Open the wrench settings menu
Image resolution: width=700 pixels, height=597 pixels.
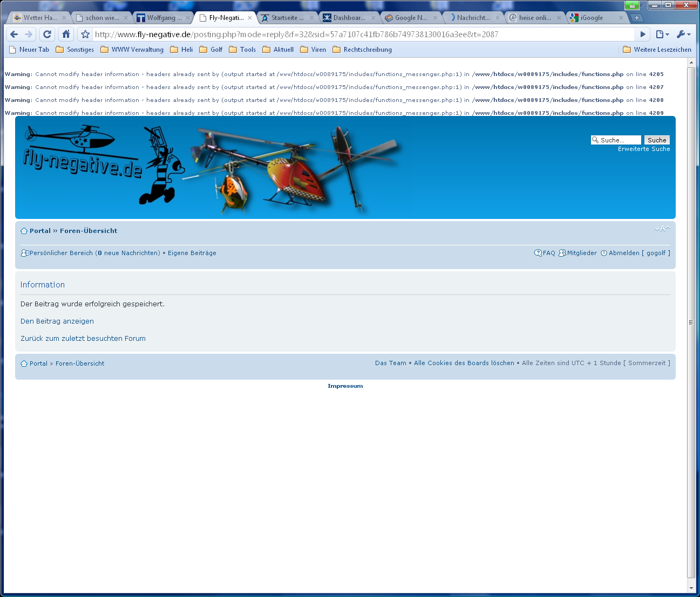coord(683,35)
